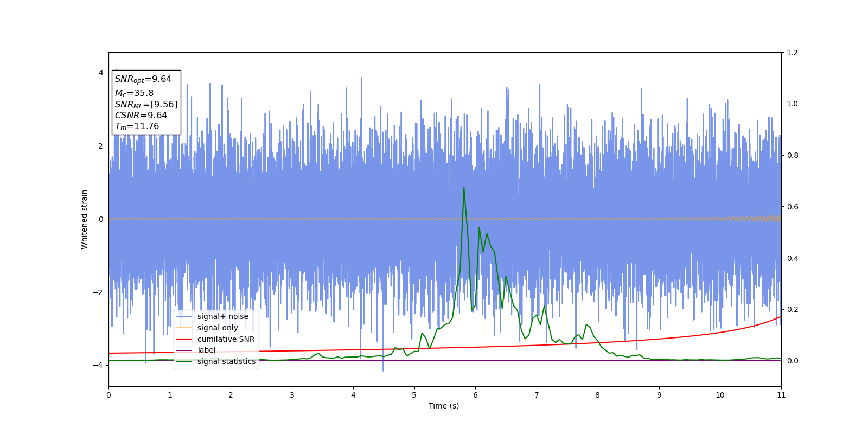This screenshot has height=434, width=868.
Task: Click the left axis tick label 4
Action: point(100,73)
